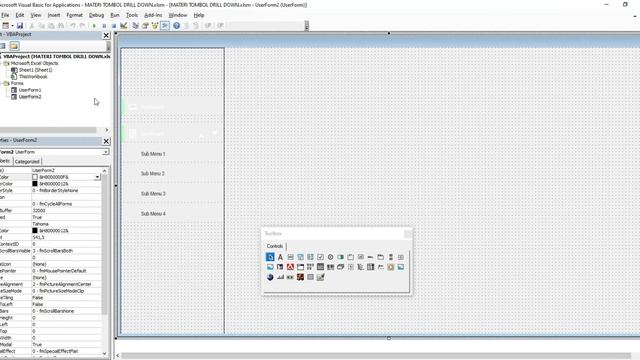Open Project Explorer from the toolbar

click(136, 26)
